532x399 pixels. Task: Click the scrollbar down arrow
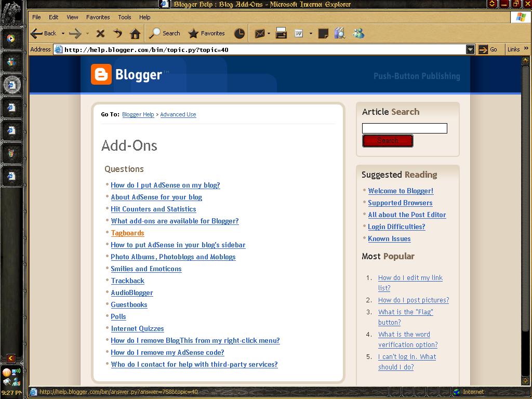[525, 381]
